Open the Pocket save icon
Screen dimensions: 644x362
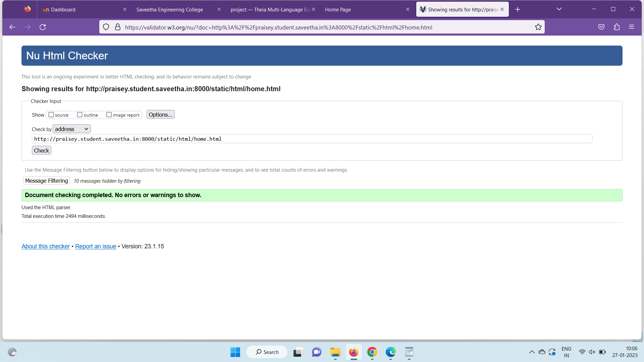click(x=601, y=27)
